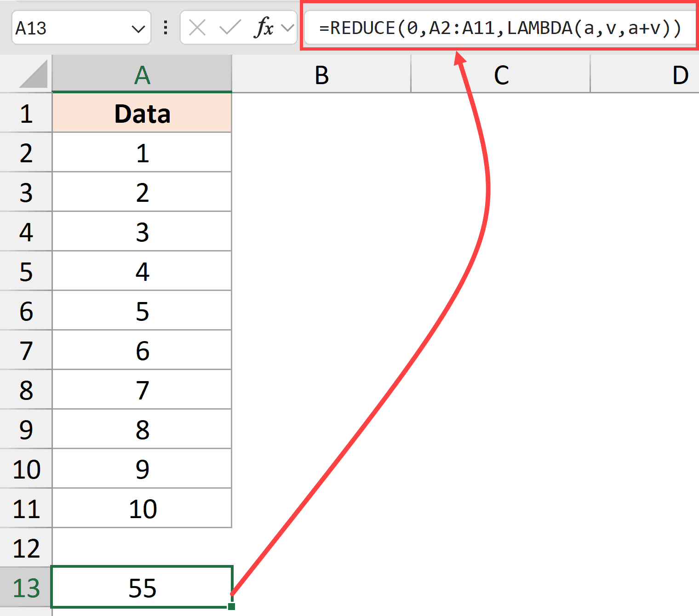Select row 12 header

pos(25,548)
